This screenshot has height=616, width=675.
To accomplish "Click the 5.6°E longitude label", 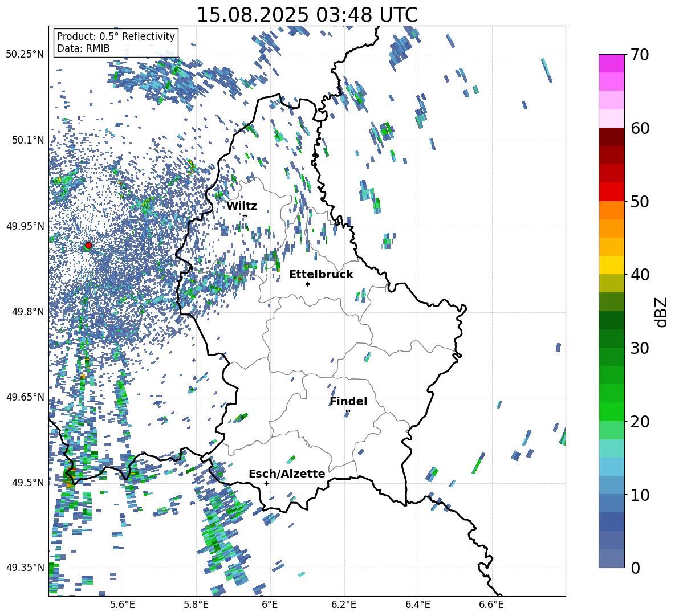I will (123, 605).
